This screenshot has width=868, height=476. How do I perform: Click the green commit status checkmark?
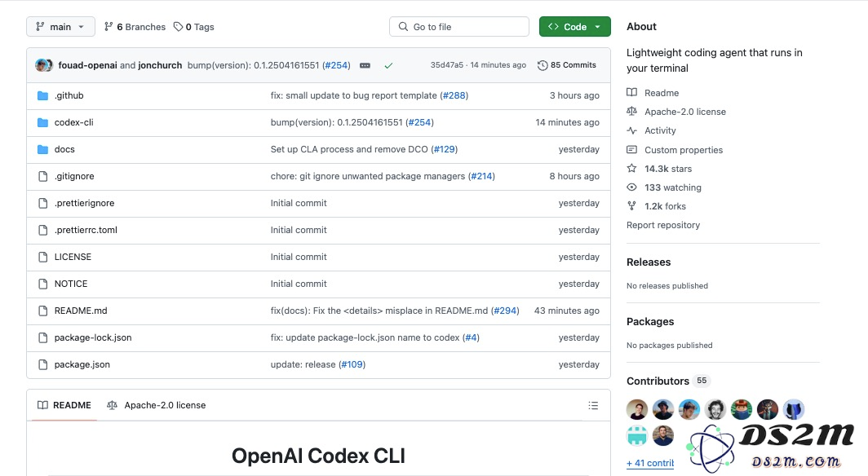388,65
